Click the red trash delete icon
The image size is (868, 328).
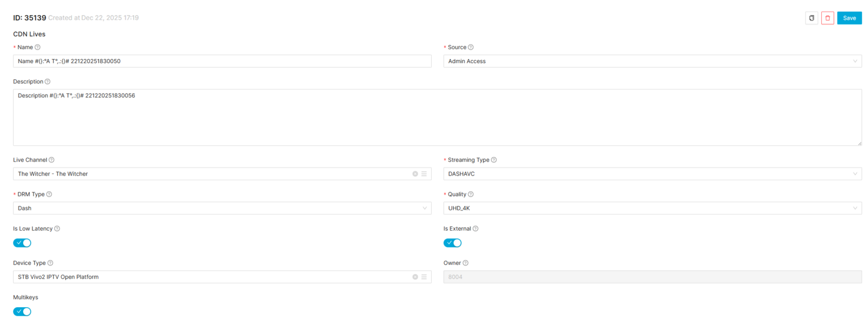pos(827,18)
